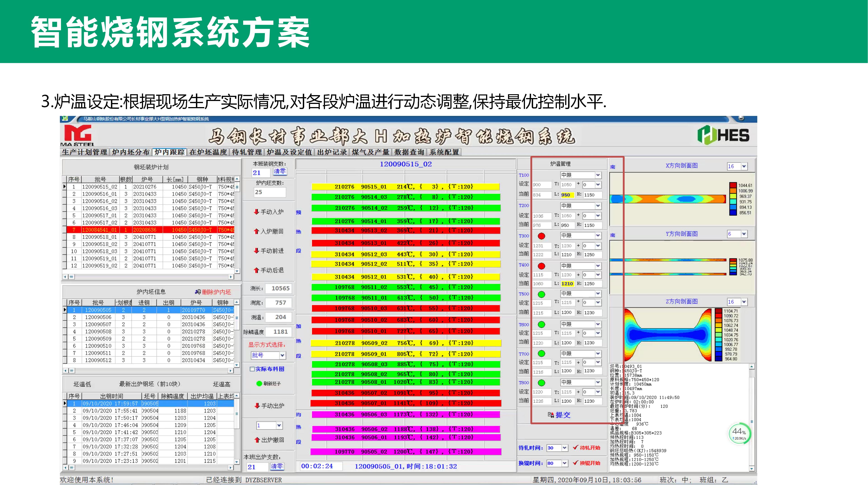The image size is (868, 488).
Task: Click the 南 marker beside X方向剖面图
Action: (613, 167)
